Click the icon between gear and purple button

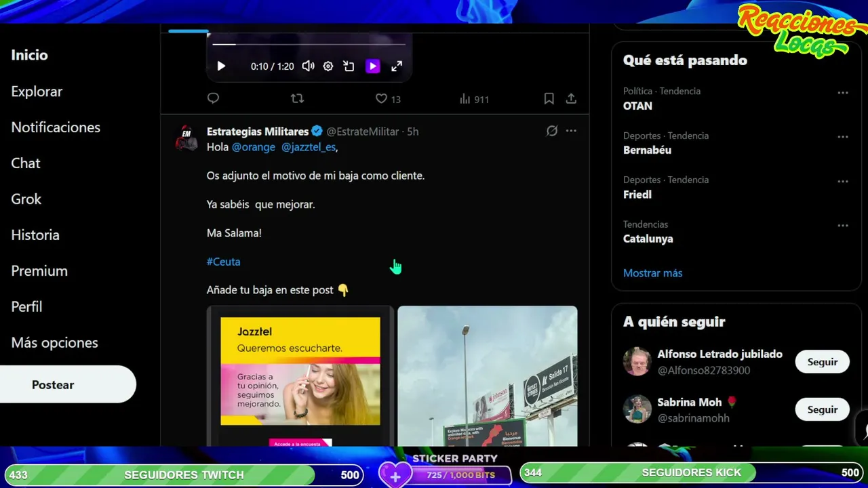[x=349, y=66]
